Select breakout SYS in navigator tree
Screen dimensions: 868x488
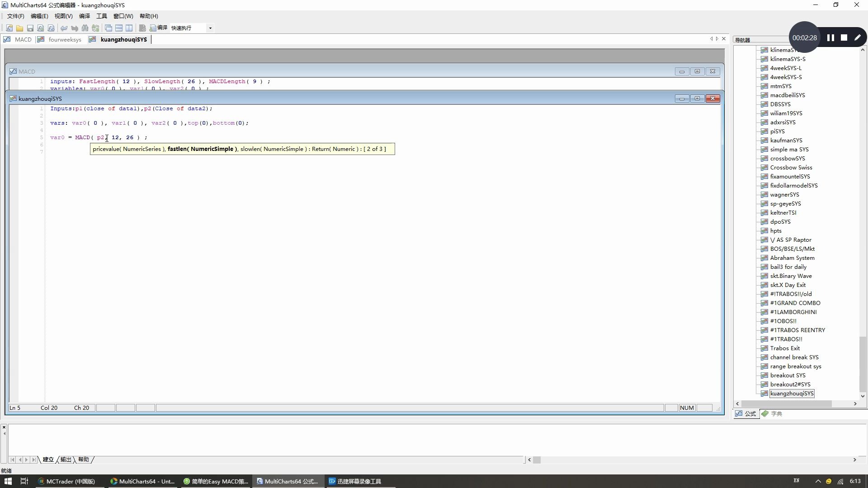tap(788, 375)
